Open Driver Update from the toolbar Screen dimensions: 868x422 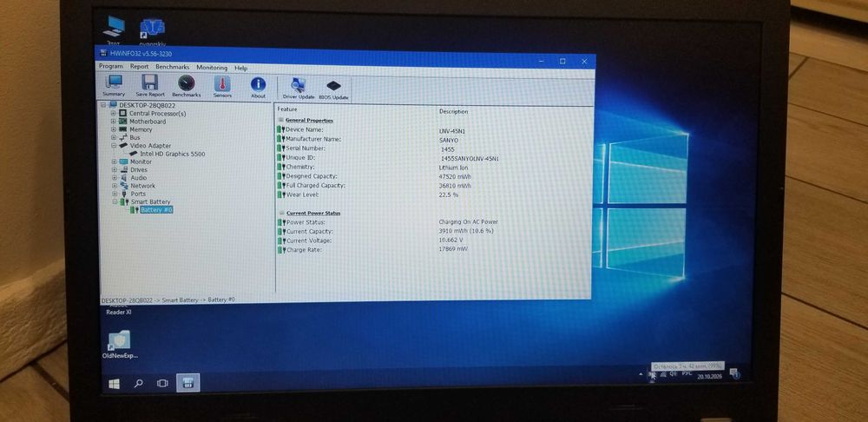(x=299, y=89)
